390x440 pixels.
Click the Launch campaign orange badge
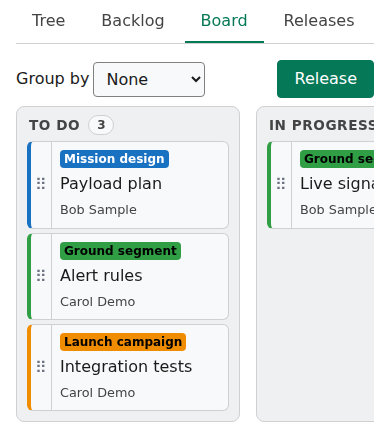[x=123, y=342]
